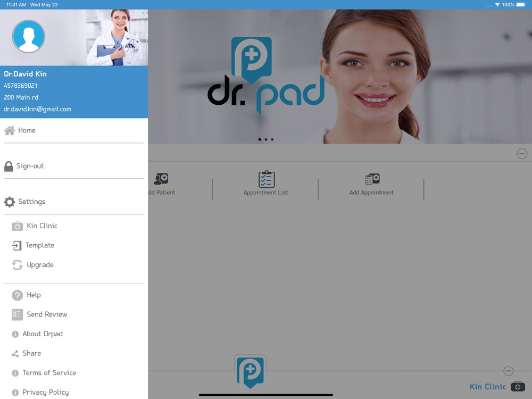Click the Add Patient icon
Screen dimensions: 532x399
pyautogui.click(x=161, y=179)
